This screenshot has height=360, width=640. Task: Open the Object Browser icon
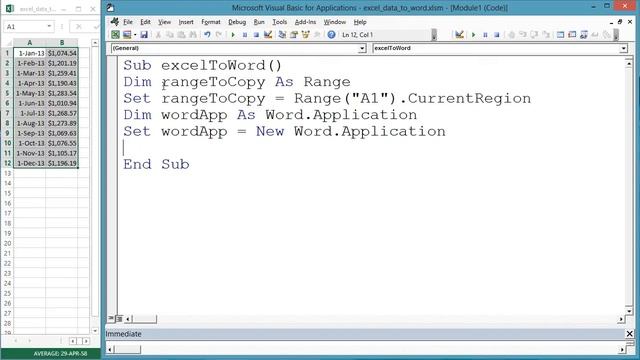coord(305,35)
